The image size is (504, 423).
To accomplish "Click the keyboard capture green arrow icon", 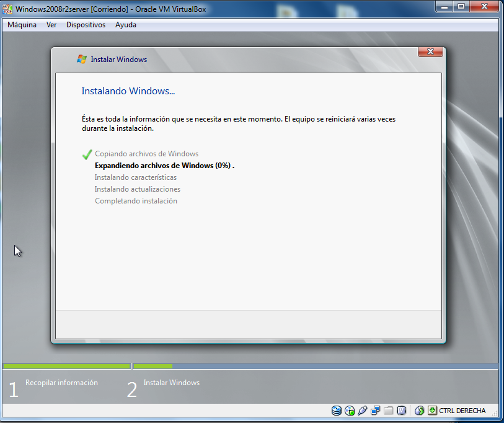I will [432, 411].
